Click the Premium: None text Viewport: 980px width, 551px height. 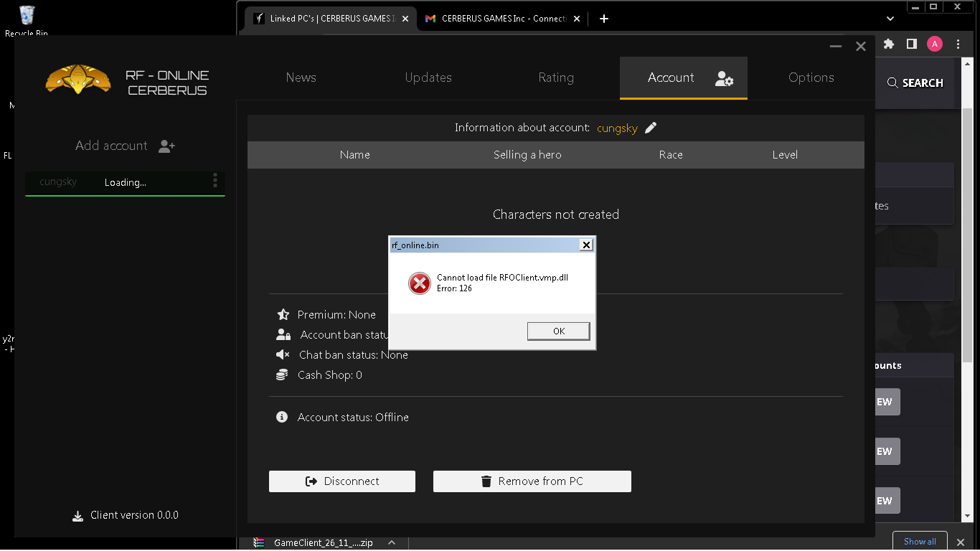click(336, 314)
